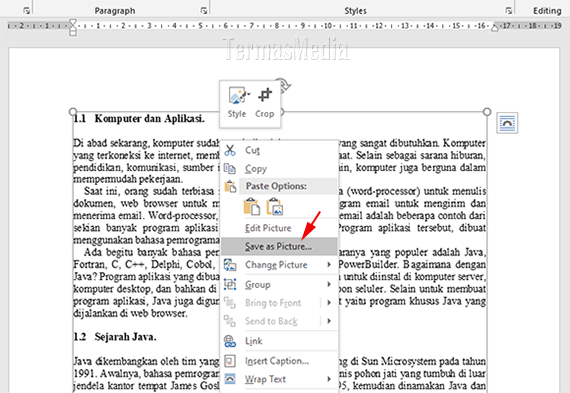Choose the Paste as Picture option icon
Screen dimensions: 570x393
coord(275,206)
